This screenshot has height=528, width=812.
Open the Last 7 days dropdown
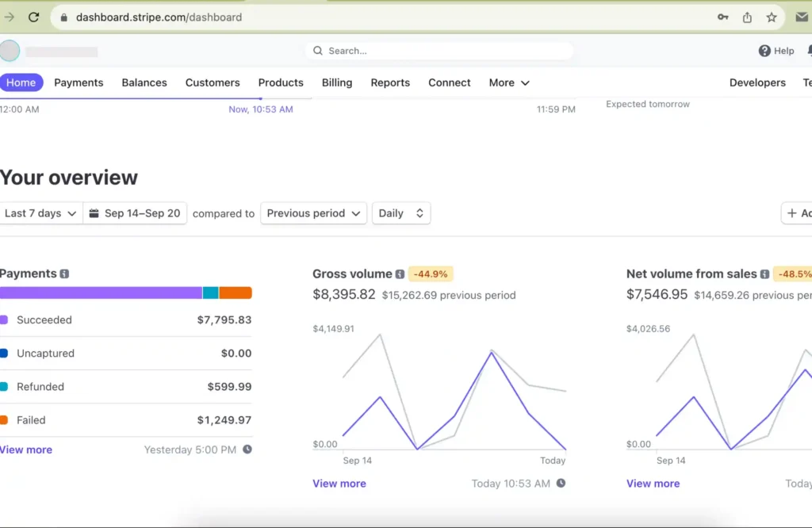[x=40, y=213]
